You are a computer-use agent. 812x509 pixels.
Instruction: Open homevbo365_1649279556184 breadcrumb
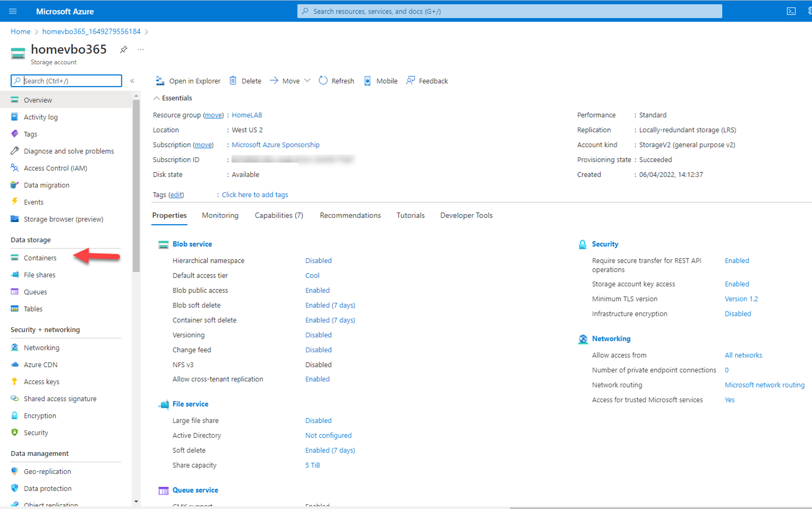coord(91,31)
